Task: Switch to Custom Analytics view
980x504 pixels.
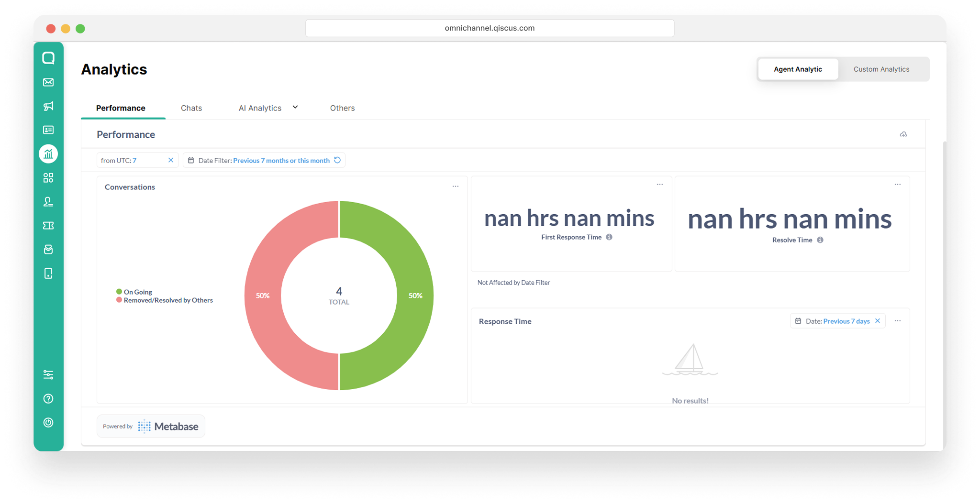Action: pyautogui.click(x=881, y=69)
